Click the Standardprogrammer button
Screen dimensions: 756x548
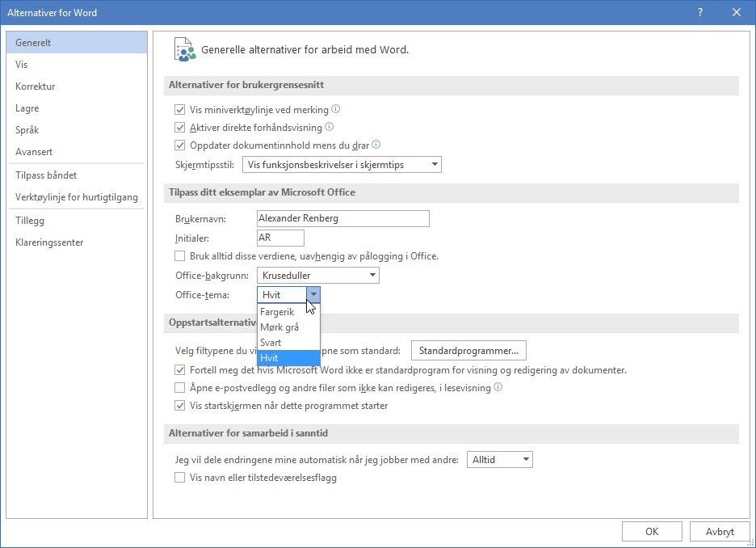click(468, 351)
